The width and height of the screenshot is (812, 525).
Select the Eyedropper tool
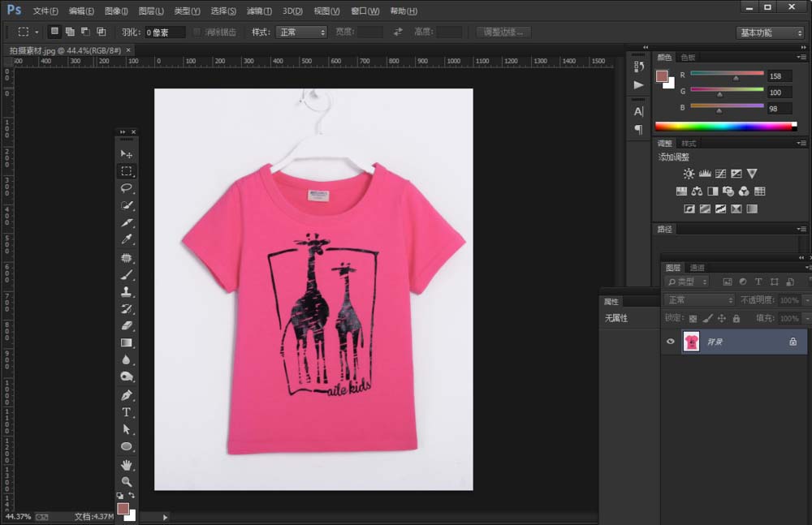click(x=127, y=239)
